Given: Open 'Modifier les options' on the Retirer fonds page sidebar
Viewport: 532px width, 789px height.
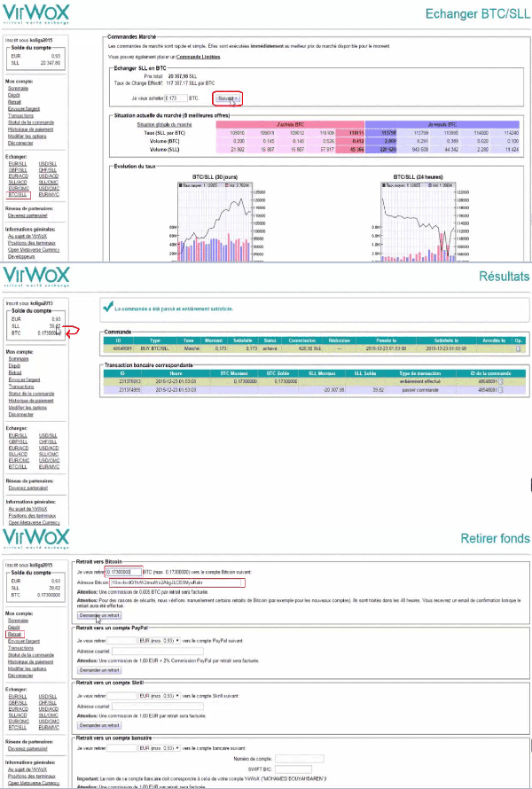Looking at the screenshot, I should [27, 668].
